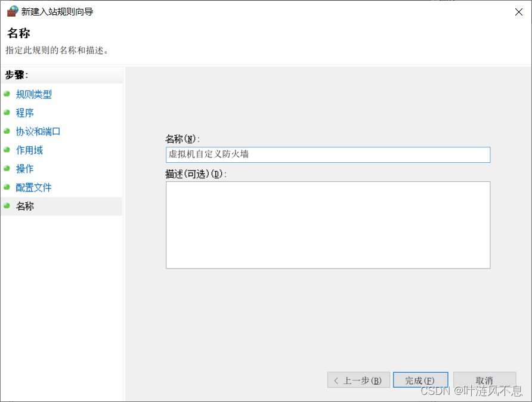Go back with 上一步(B) button
This screenshot has width=532, height=402.
pyautogui.click(x=358, y=380)
